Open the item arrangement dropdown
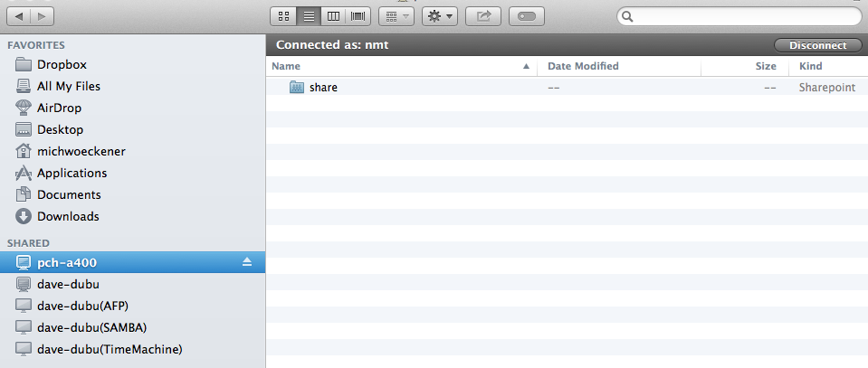The height and width of the screenshot is (368, 868). [x=396, y=16]
